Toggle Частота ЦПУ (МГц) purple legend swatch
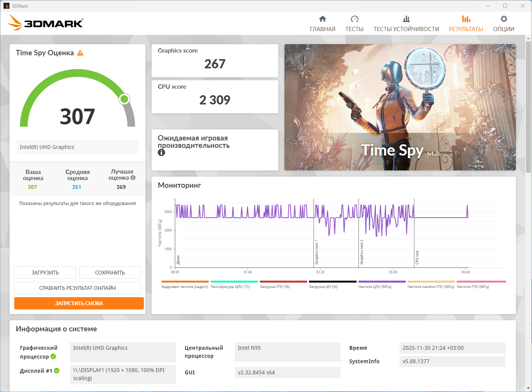 point(382,281)
